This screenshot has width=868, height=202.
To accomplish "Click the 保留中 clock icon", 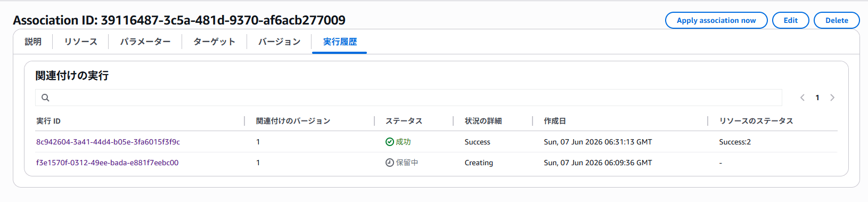I will pos(390,163).
